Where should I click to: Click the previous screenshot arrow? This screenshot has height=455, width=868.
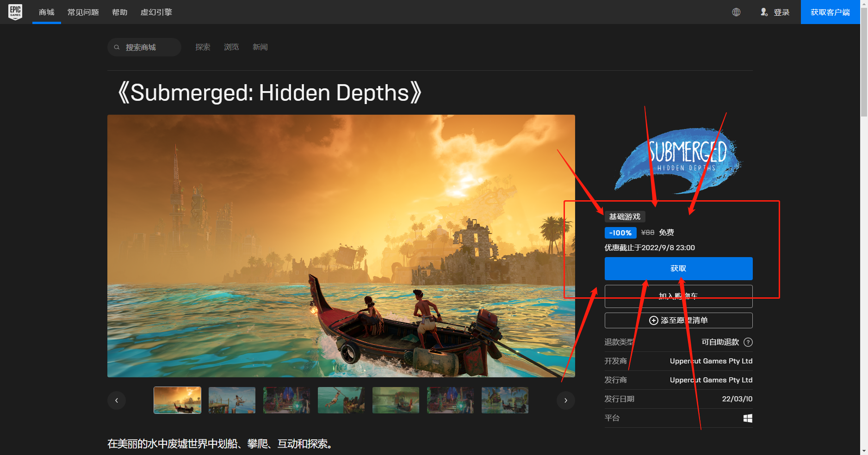pos(117,400)
